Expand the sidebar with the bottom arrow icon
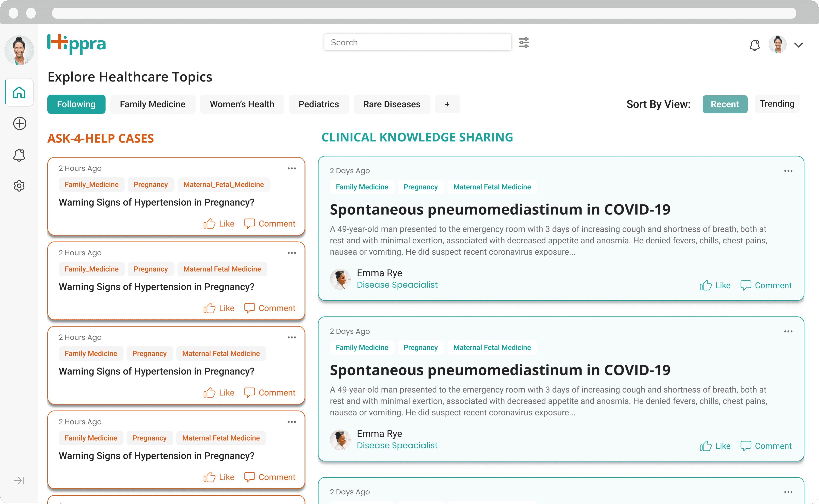Image resolution: width=819 pixels, height=504 pixels. click(19, 480)
